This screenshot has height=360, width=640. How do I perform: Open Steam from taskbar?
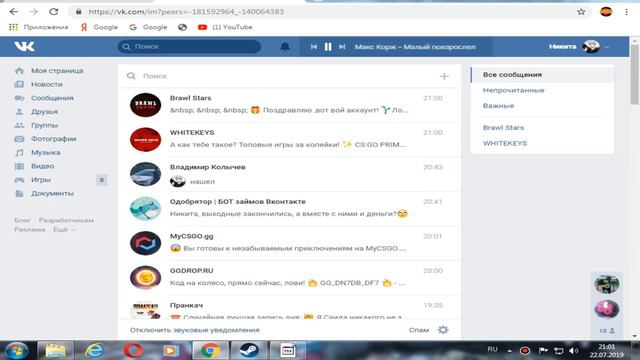click(x=249, y=351)
